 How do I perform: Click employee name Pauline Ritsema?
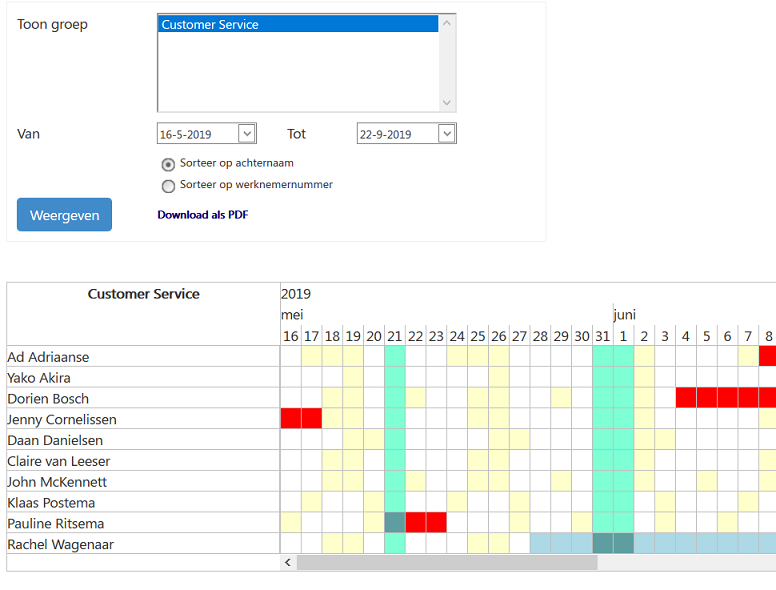click(x=55, y=523)
